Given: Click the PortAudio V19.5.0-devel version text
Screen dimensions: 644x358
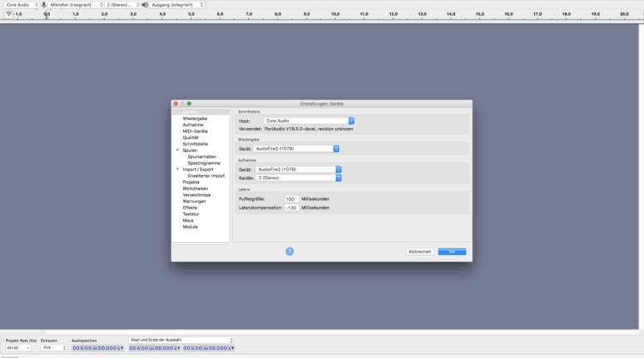Looking at the screenshot, I should click(x=308, y=129).
